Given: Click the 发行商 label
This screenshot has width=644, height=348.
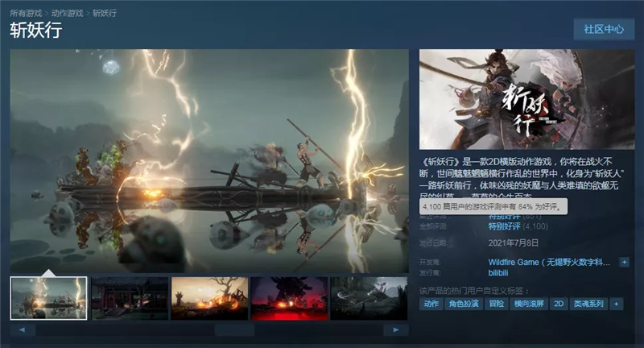Looking at the screenshot, I should pyautogui.click(x=430, y=273).
